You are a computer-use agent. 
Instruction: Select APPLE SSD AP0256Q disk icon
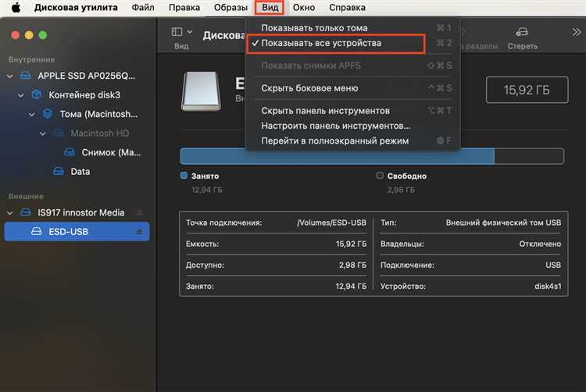pyautogui.click(x=26, y=76)
